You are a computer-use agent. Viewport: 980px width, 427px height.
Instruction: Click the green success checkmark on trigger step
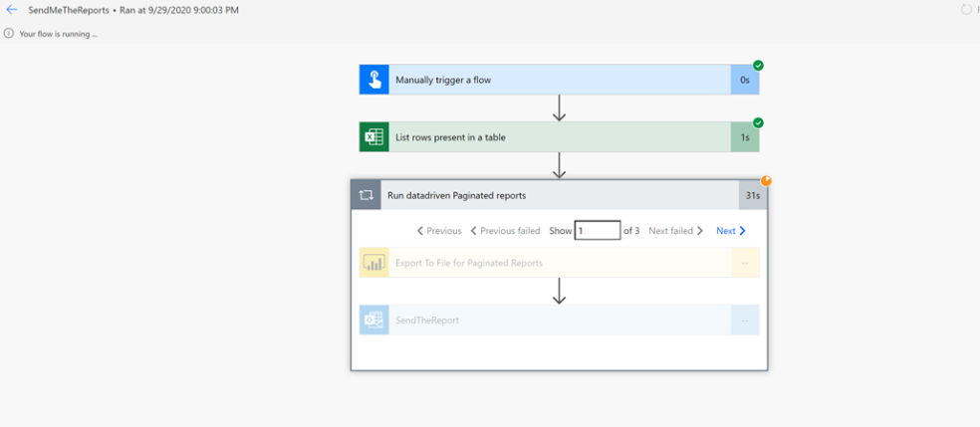click(x=758, y=66)
